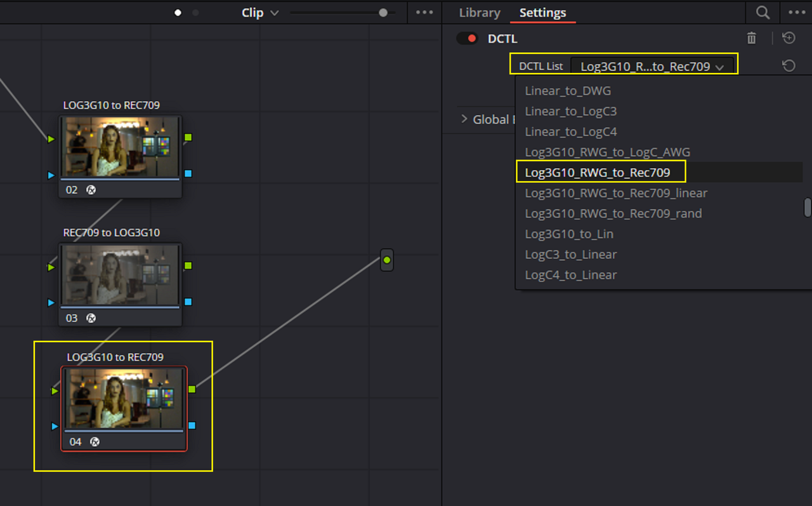The image size is (812, 506).
Task: Switch to the Settings tab
Action: pos(542,13)
